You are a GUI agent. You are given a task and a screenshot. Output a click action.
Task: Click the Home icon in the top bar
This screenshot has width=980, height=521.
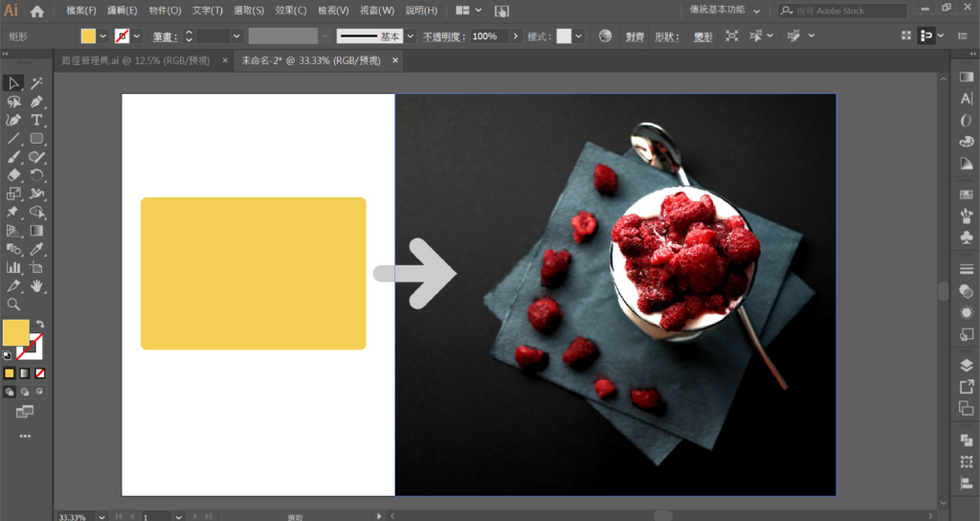37,11
